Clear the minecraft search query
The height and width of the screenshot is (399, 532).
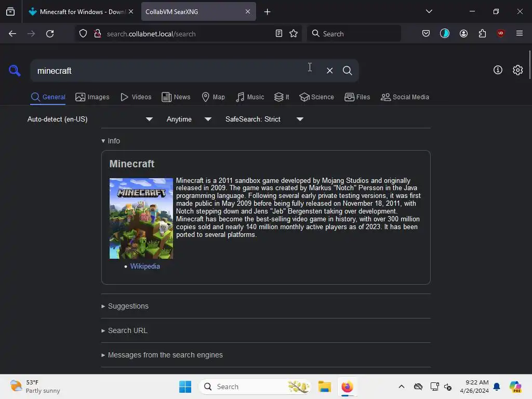pyautogui.click(x=329, y=71)
